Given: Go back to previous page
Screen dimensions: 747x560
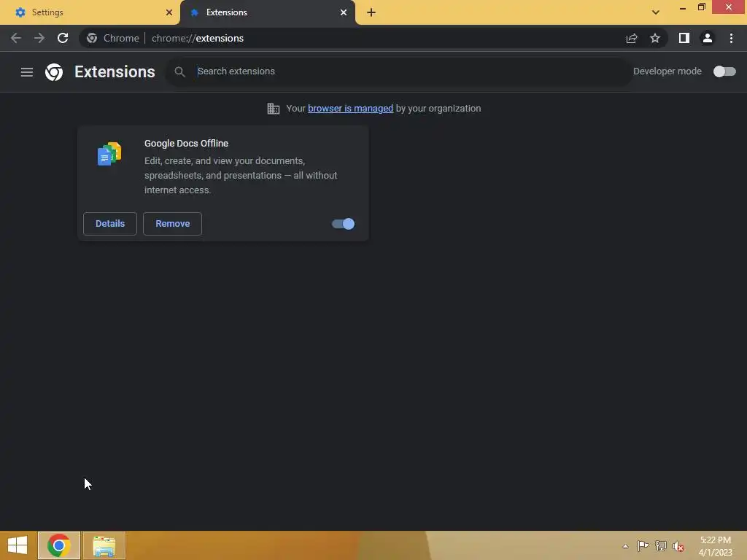Looking at the screenshot, I should 16,38.
